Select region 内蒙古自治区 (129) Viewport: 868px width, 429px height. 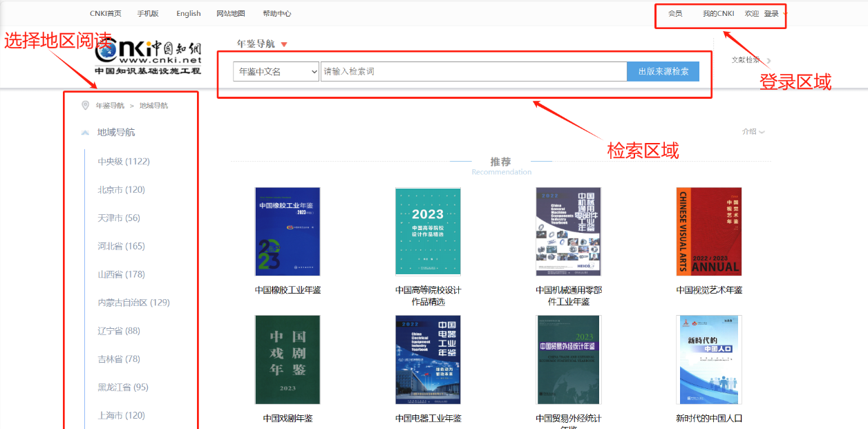[x=133, y=303]
